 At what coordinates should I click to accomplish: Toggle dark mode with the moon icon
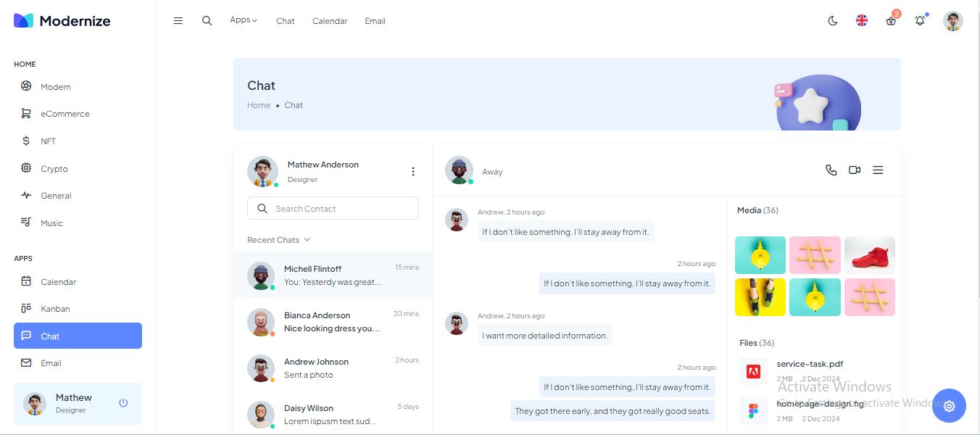(x=833, y=21)
